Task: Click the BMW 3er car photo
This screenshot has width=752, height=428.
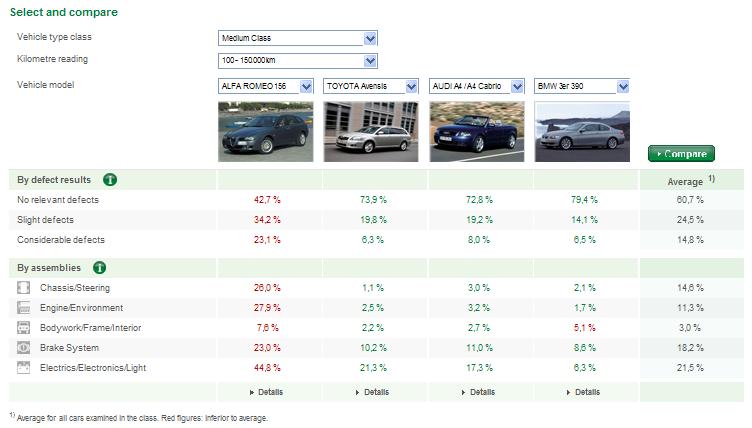Action: click(582, 131)
